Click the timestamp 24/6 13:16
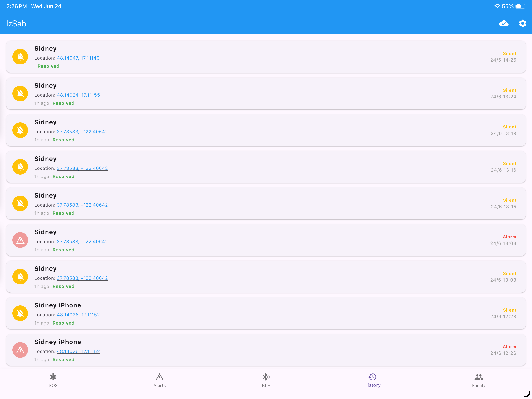Image resolution: width=532 pixels, height=399 pixels. point(503,170)
